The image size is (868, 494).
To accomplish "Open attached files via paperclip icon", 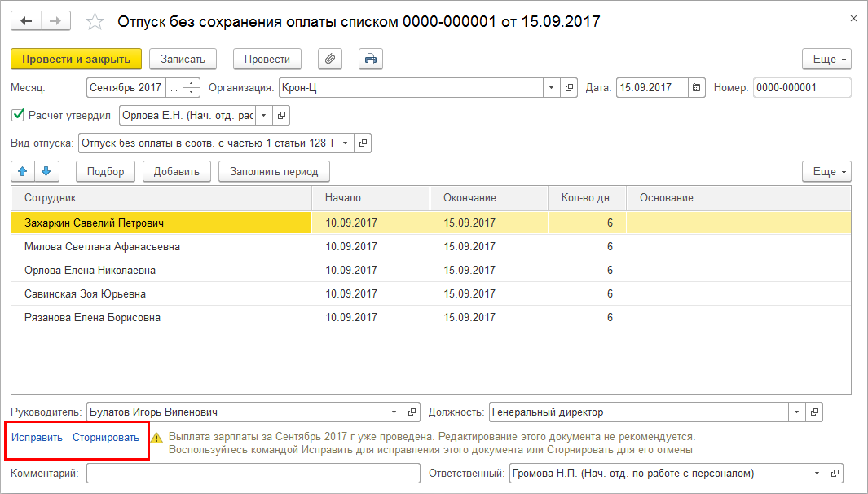I will pos(330,59).
